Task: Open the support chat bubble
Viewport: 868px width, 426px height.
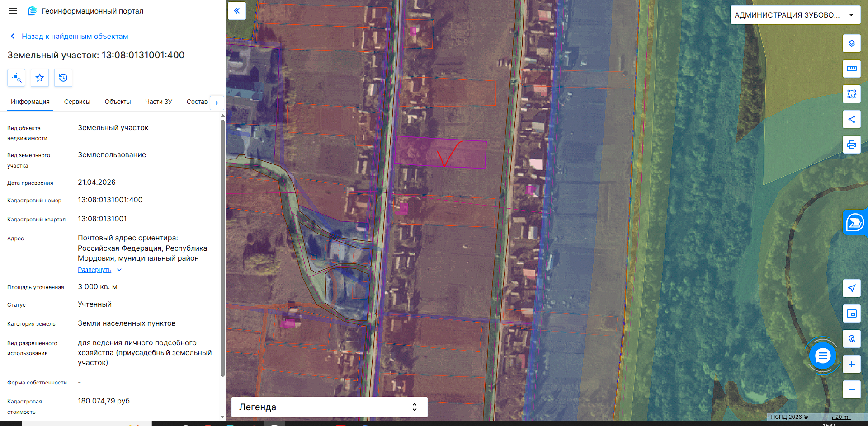Action: coord(823,356)
